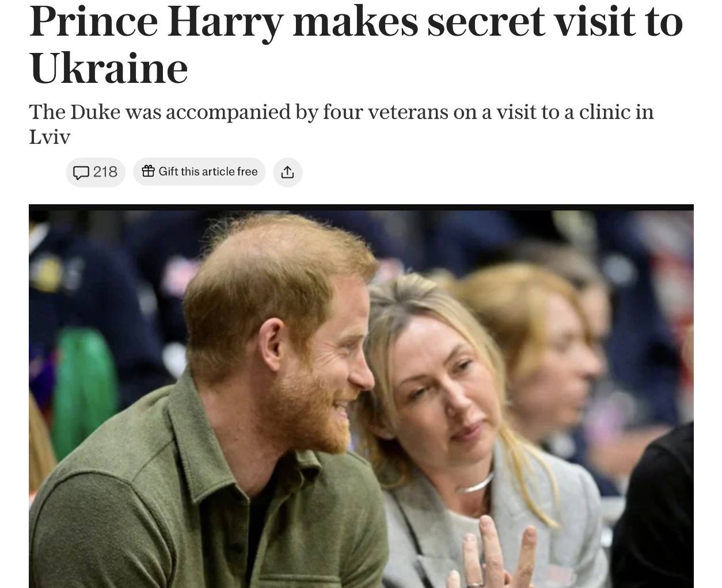Click the black bar above the photo
The width and height of the screenshot is (722, 588).
361,207
